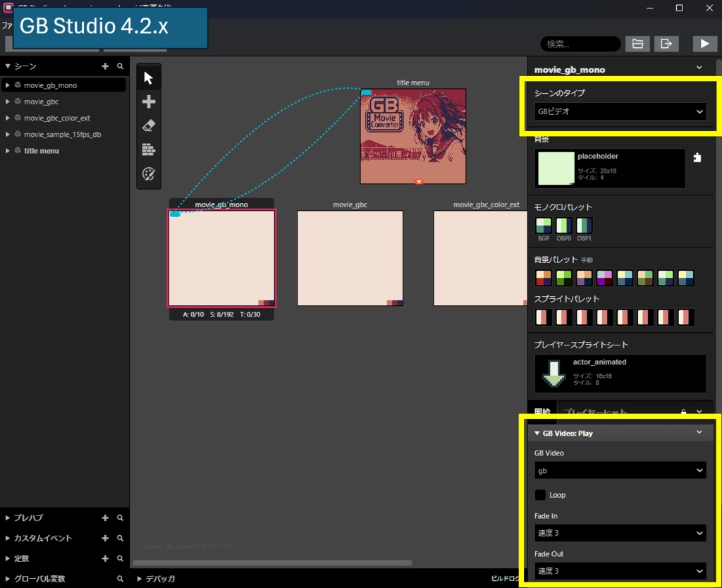
Task: Click the search input field
Action: tap(581, 44)
